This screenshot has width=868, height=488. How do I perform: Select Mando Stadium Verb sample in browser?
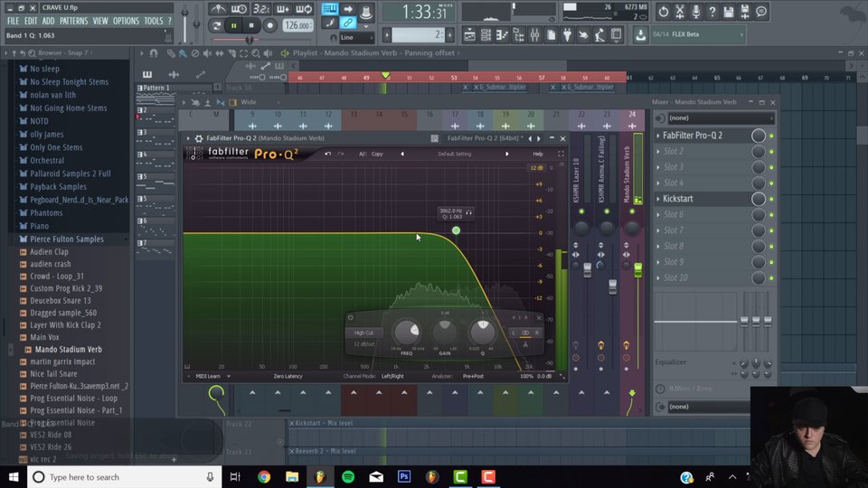pos(69,349)
